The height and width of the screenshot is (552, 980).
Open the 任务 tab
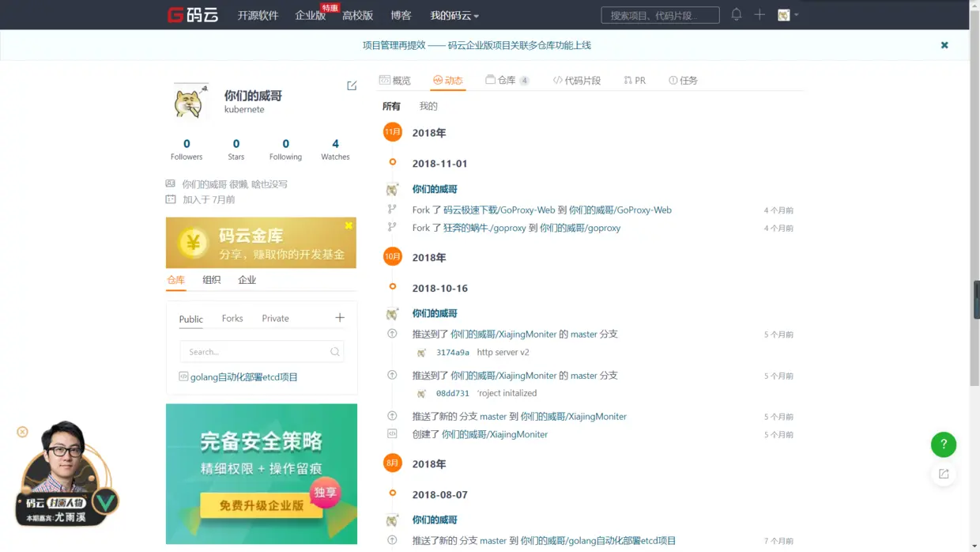pos(684,81)
